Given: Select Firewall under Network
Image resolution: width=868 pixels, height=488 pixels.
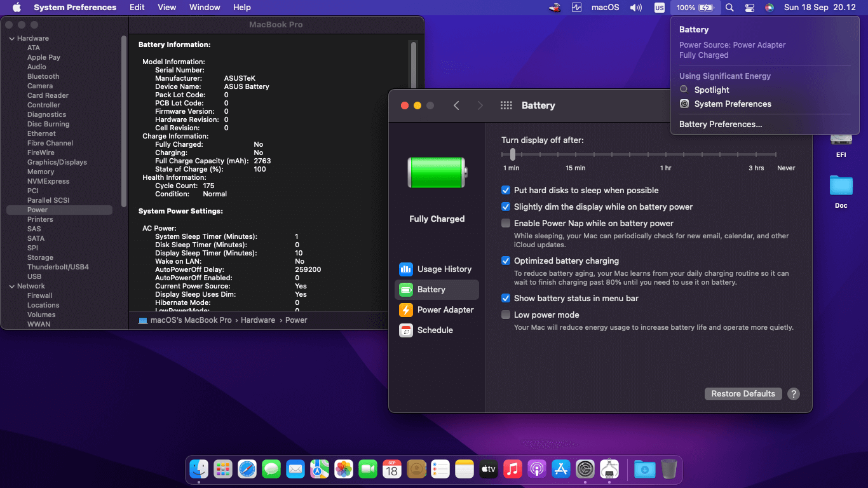Looking at the screenshot, I should 40,295.
